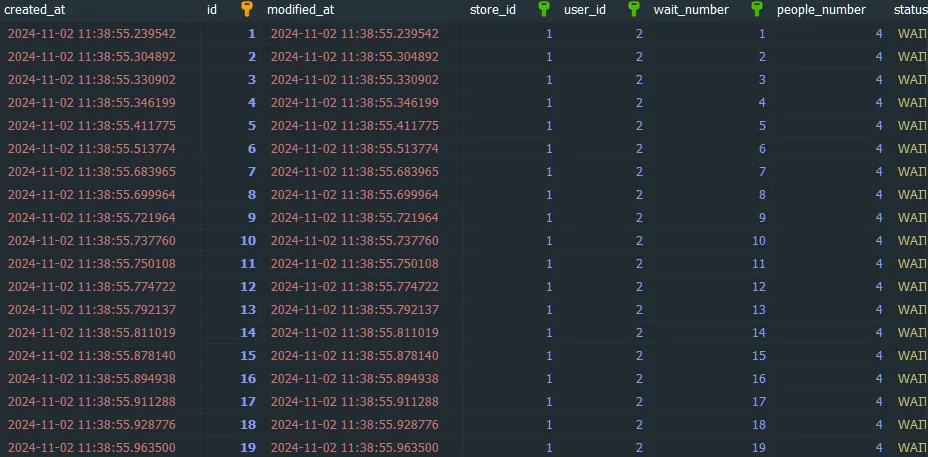Select the wait_number cell with value 10
928x457 pixels.
pyautogui.click(x=759, y=241)
